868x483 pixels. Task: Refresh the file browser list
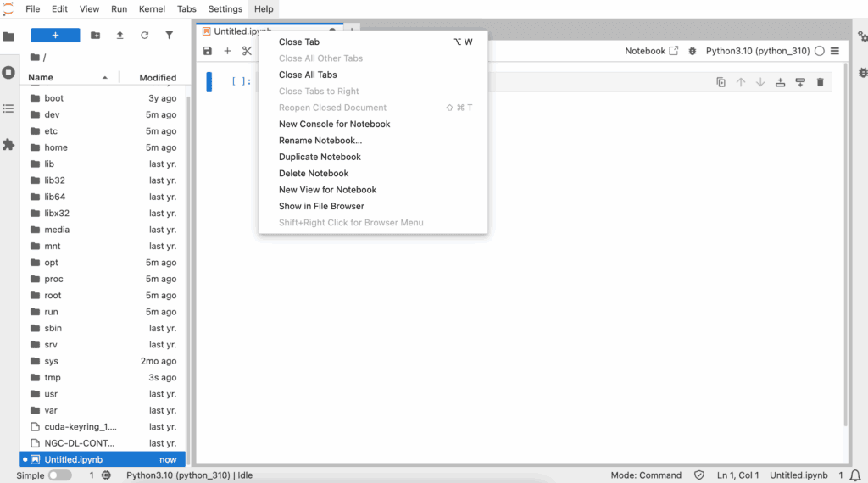tap(144, 36)
